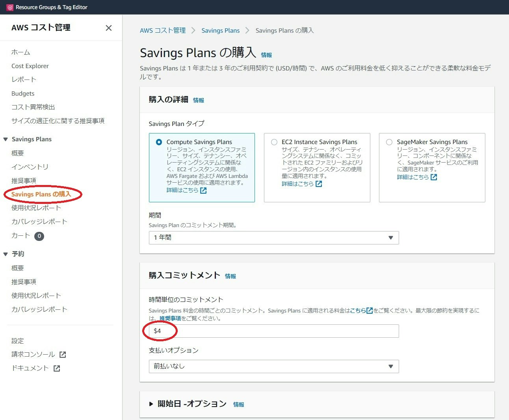The image size is (509, 420).
Task: Select EC2 Instance Savings Plans radio button
Action: click(274, 142)
